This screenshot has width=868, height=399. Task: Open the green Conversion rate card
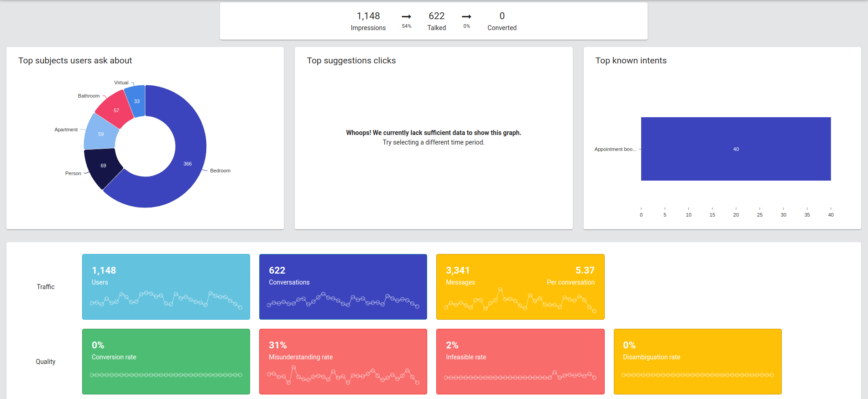click(x=166, y=362)
